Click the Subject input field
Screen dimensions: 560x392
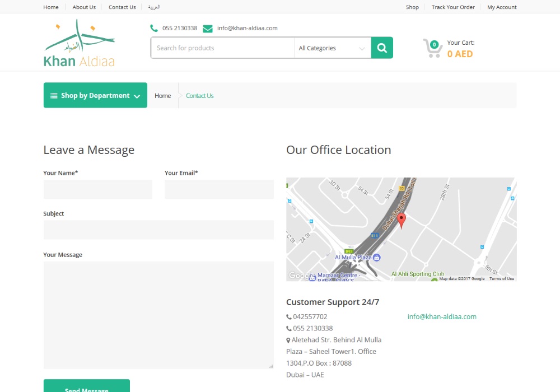pos(158,230)
